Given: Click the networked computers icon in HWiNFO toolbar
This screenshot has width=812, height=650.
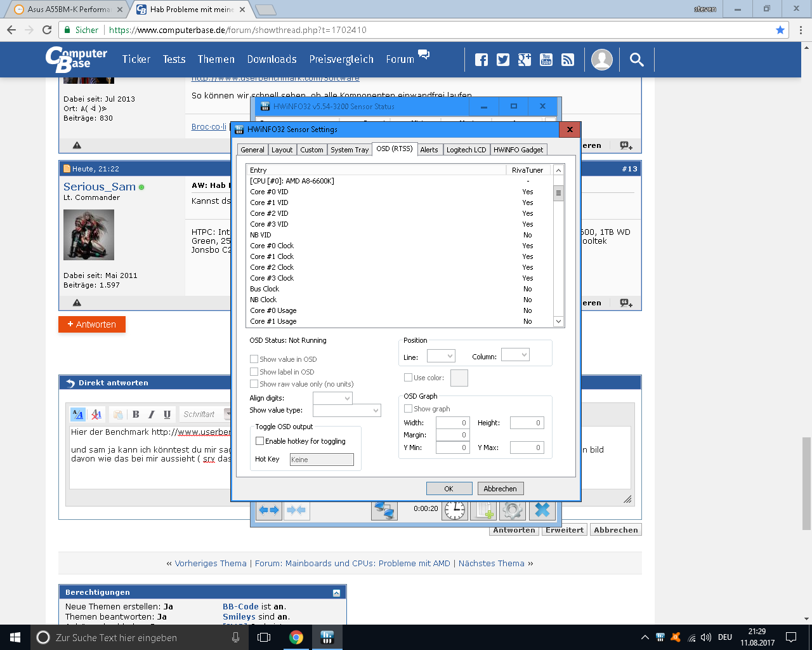Looking at the screenshot, I should pos(384,510).
